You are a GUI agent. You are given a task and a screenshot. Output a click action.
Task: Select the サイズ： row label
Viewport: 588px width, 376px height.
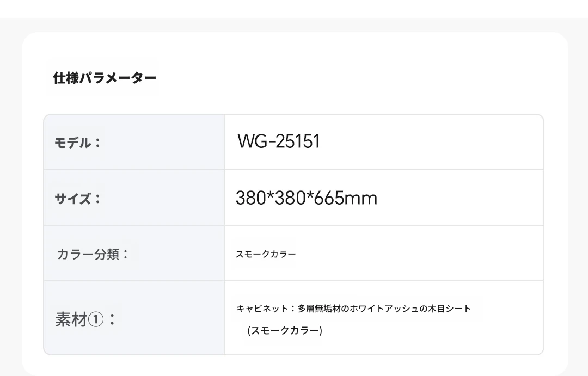[78, 199]
